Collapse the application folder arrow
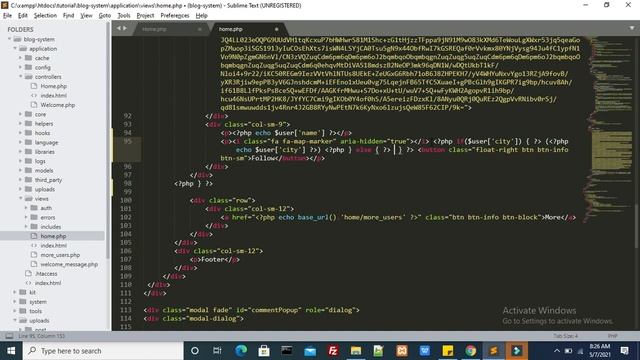Image resolution: width=640 pixels, height=360 pixels. click(x=15, y=49)
